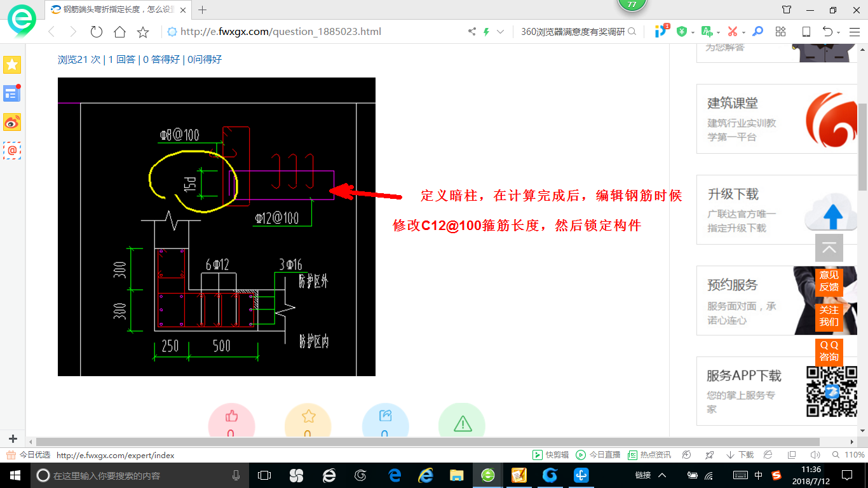Click the green warning report button
868x488 pixels.
pos(462,419)
